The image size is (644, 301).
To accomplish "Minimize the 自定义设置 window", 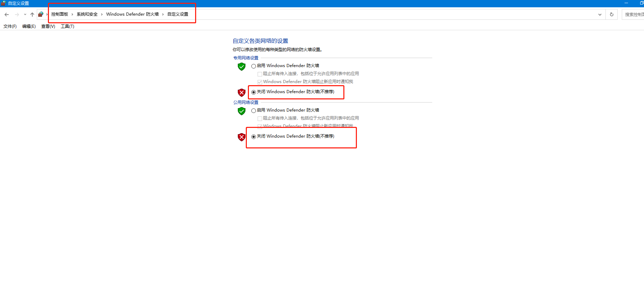I will pos(626,3).
